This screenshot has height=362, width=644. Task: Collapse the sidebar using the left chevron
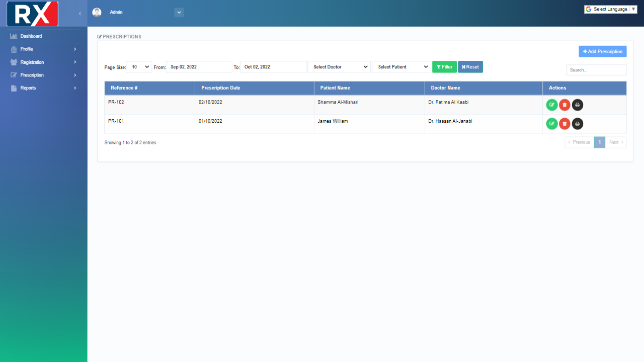click(79, 14)
